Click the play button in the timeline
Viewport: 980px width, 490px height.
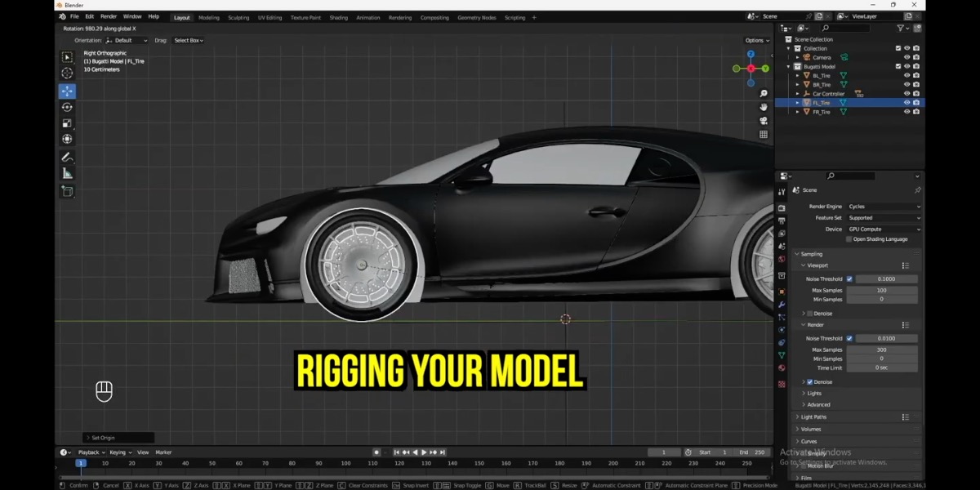pos(424,452)
